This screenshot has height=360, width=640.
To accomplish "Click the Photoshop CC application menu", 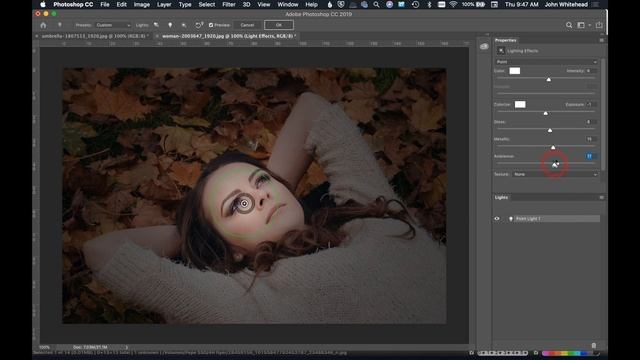I will click(x=73, y=4).
